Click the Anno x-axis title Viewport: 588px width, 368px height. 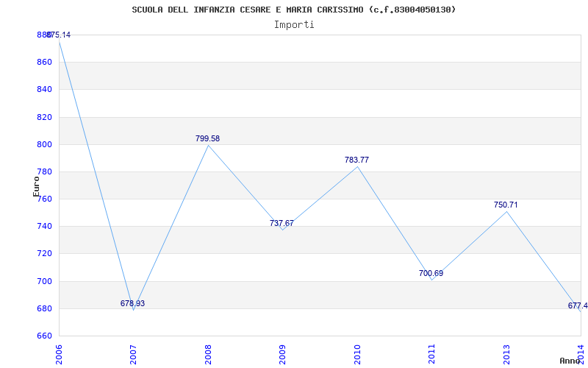coord(570,361)
